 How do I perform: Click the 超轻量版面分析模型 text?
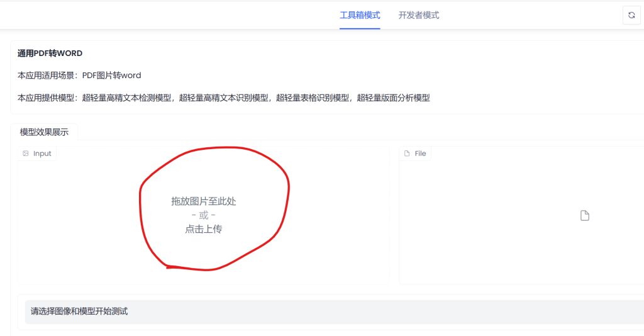(393, 98)
